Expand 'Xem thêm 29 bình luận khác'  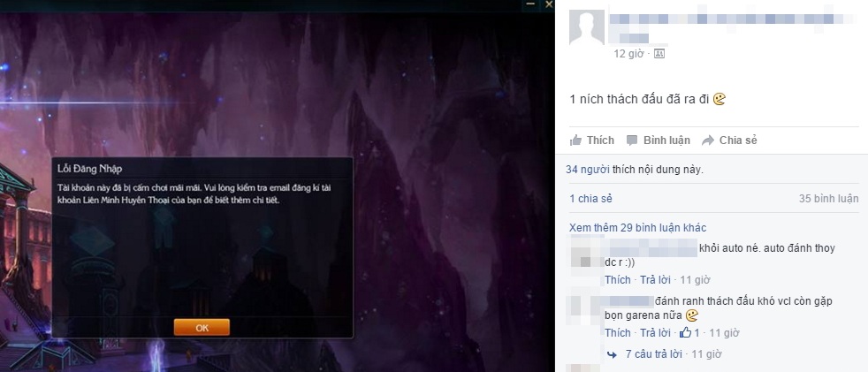pyautogui.click(x=637, y=227)
